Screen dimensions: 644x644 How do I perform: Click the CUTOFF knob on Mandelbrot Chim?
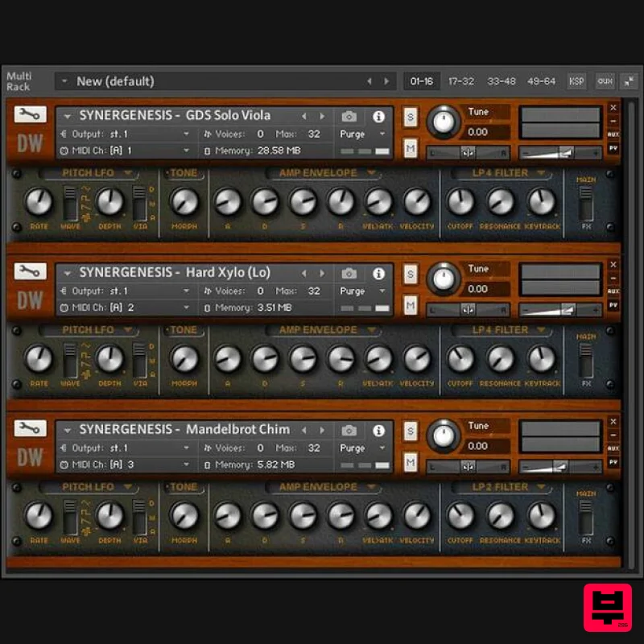pos(460,516)
